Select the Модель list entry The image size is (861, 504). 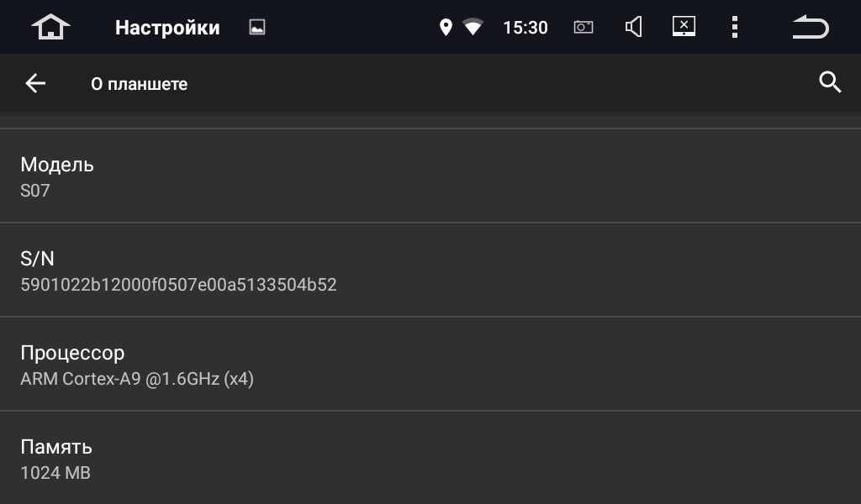click(430, 176)
